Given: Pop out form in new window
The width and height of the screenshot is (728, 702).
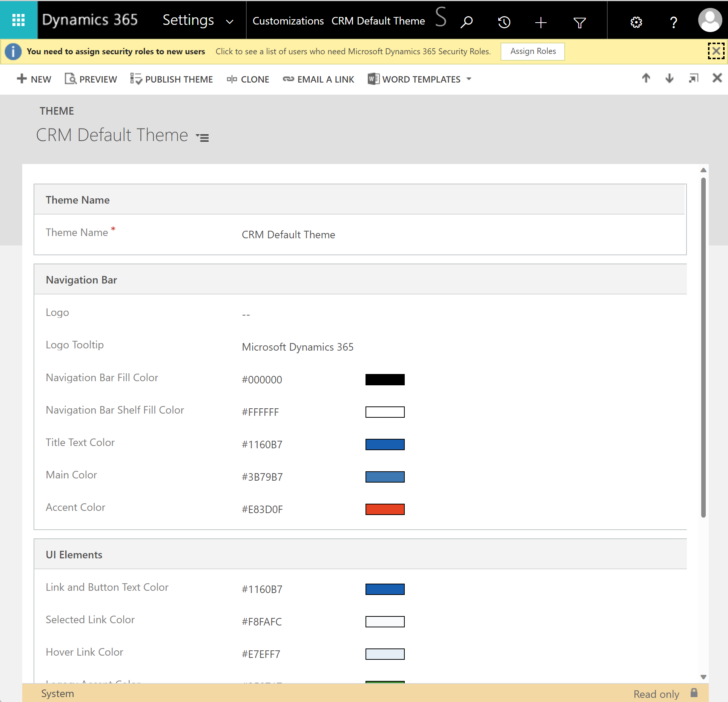Looking at the screenshot, I should [x=693, y=78].
